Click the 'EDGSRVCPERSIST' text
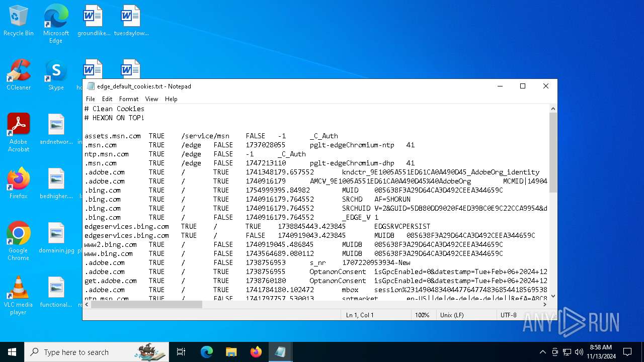644x362 pixels. 402,226
